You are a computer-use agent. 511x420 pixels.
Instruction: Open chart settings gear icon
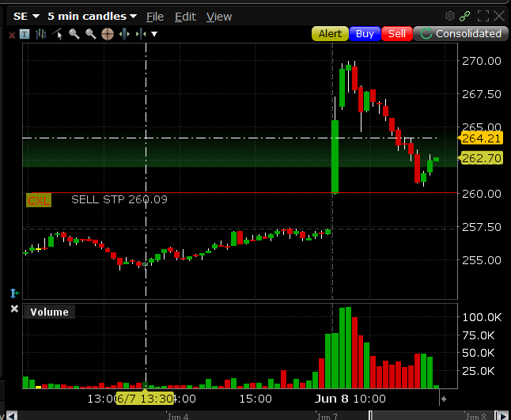coord(450,16)
